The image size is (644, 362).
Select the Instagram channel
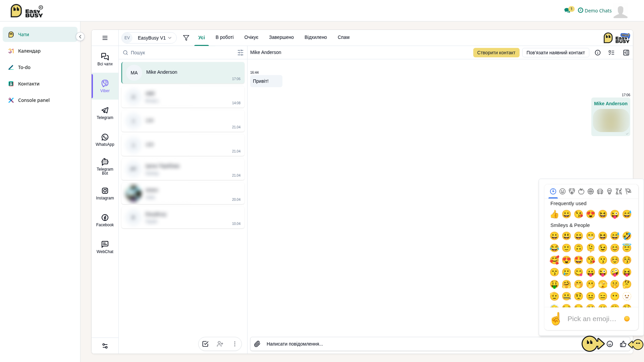pos(105,193)
